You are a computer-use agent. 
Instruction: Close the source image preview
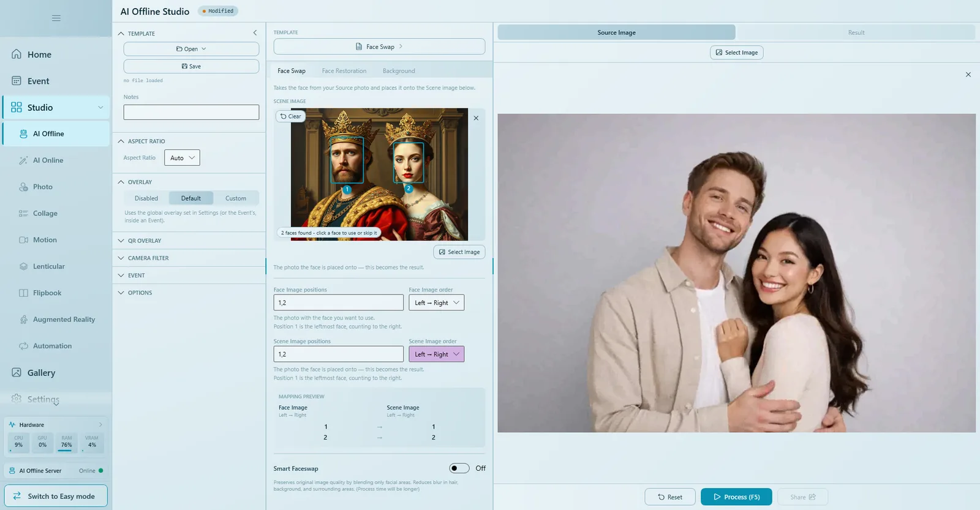click(x=968, y=75)
